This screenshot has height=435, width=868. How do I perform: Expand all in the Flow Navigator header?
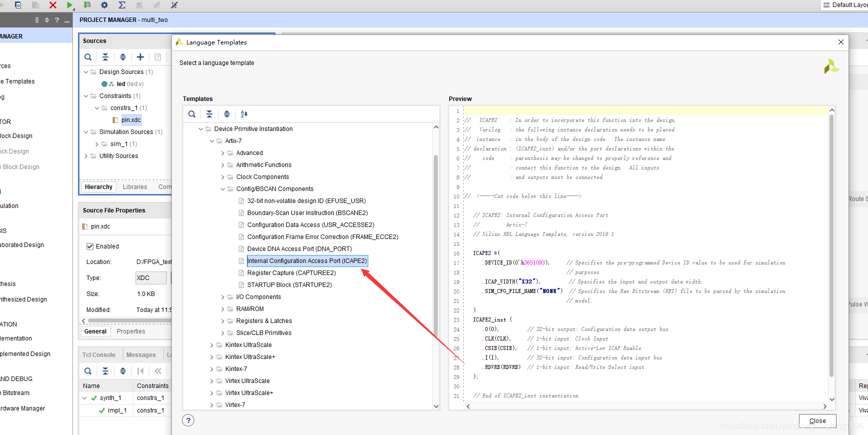click(x=47, y=20)
